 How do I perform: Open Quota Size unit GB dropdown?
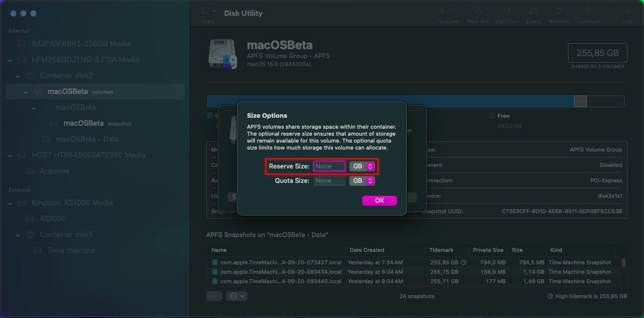[x=362, y=181]
